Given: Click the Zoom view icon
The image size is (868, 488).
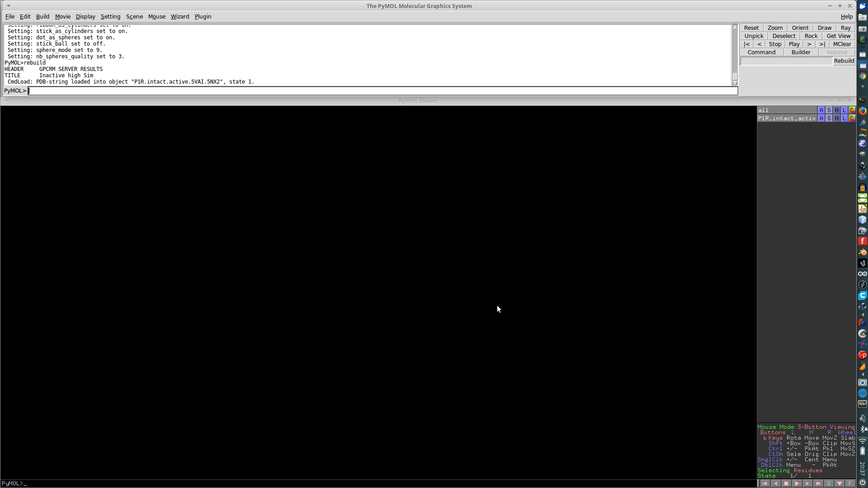Looking at the screenshot, I should (x=775, y=28).
